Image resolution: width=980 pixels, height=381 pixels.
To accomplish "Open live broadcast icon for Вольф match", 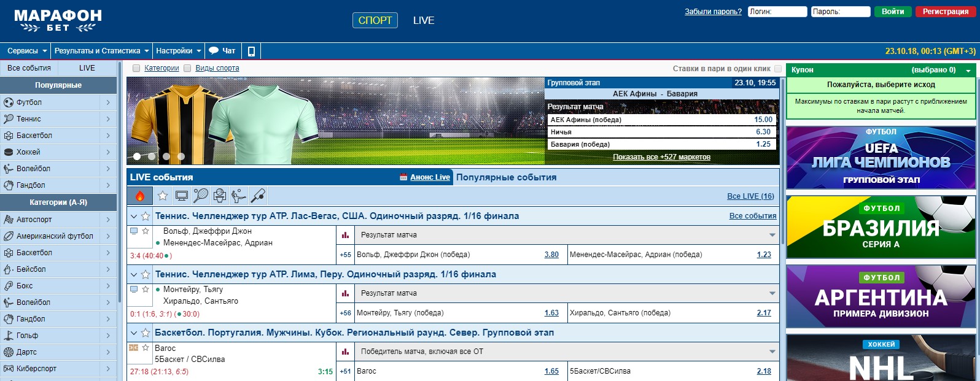I will (x=134, y=231).
